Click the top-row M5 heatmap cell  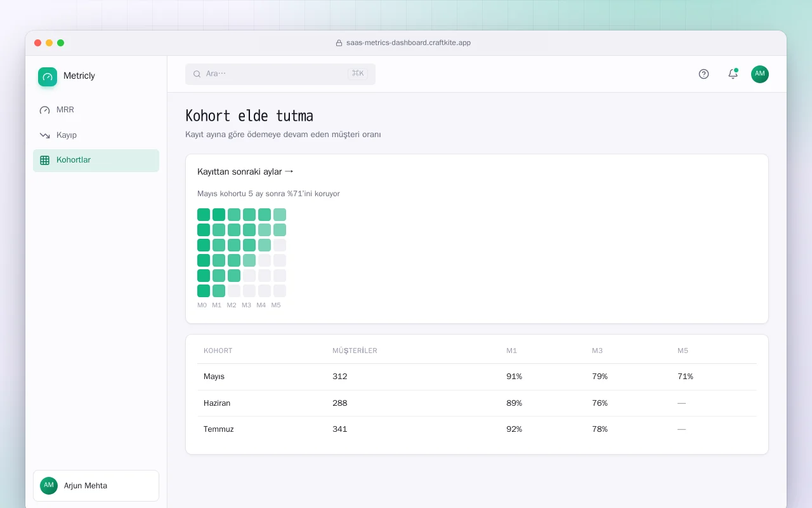click(280, 215)
